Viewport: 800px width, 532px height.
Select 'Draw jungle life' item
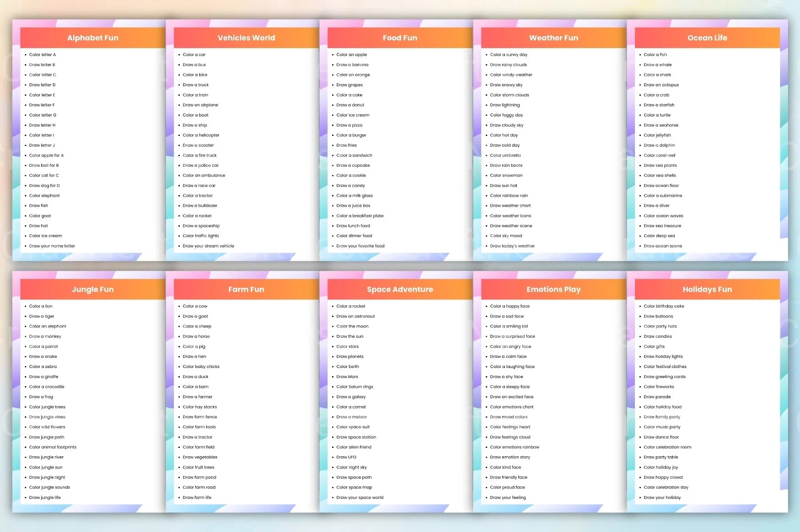click(45, 498)
